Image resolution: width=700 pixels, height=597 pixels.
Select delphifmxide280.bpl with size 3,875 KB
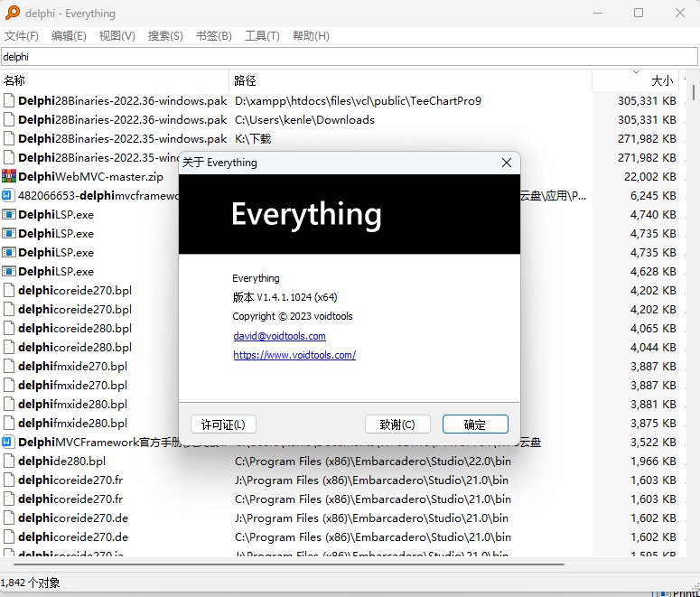(73, 423)
